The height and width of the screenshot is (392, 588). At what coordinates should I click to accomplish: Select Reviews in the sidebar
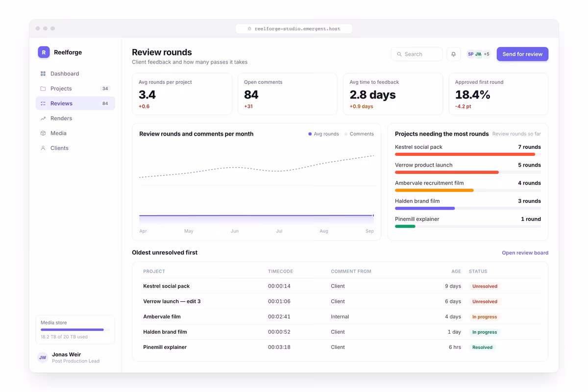coord(75,103)
